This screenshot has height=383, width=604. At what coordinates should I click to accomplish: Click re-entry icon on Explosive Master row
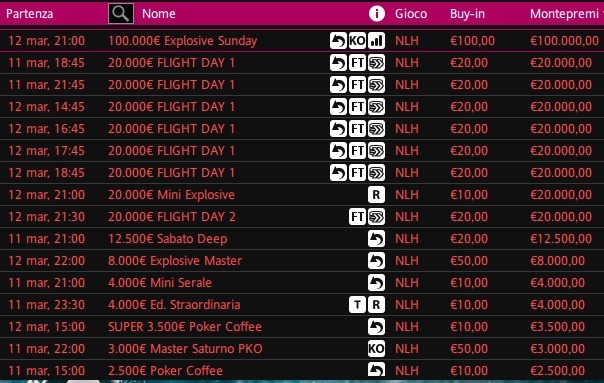click(376, 261)
